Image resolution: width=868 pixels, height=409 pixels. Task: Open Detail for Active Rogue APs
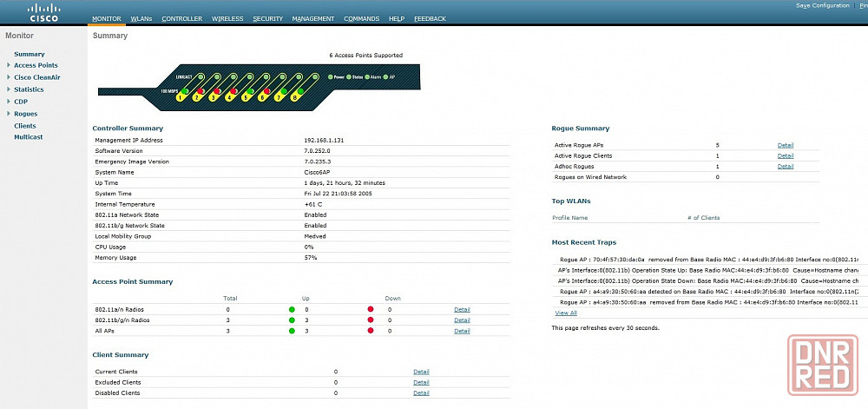785,146
